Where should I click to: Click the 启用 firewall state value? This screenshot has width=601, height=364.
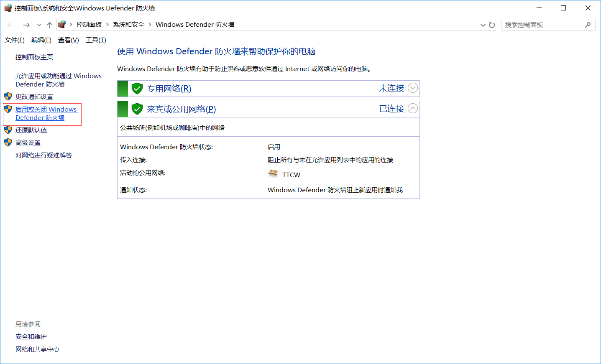(274, 147)
